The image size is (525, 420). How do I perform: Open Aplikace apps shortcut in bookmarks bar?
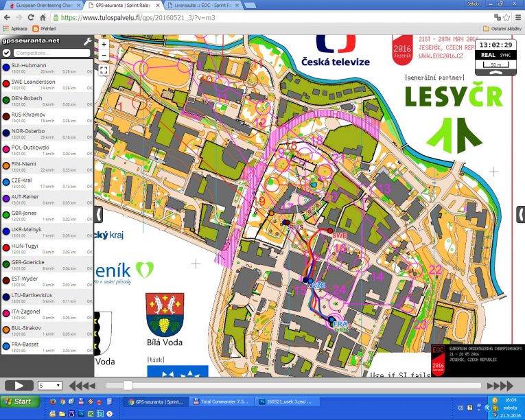point(15,29)
